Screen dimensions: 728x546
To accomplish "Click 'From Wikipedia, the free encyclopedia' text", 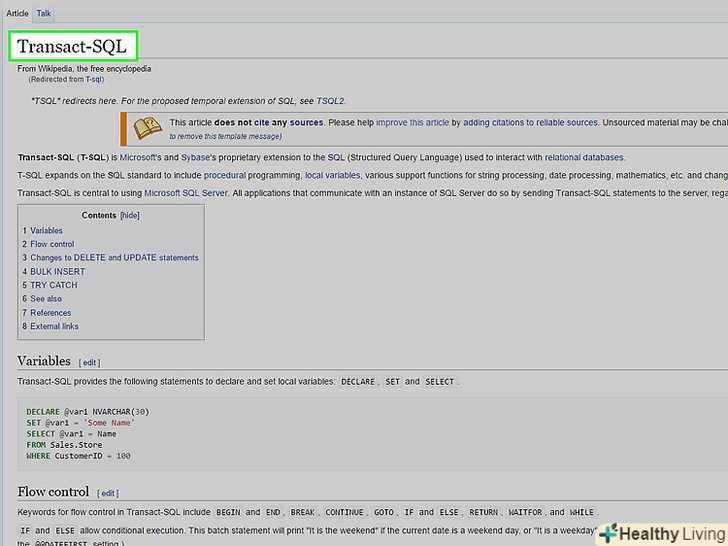I will coord(84,69).
